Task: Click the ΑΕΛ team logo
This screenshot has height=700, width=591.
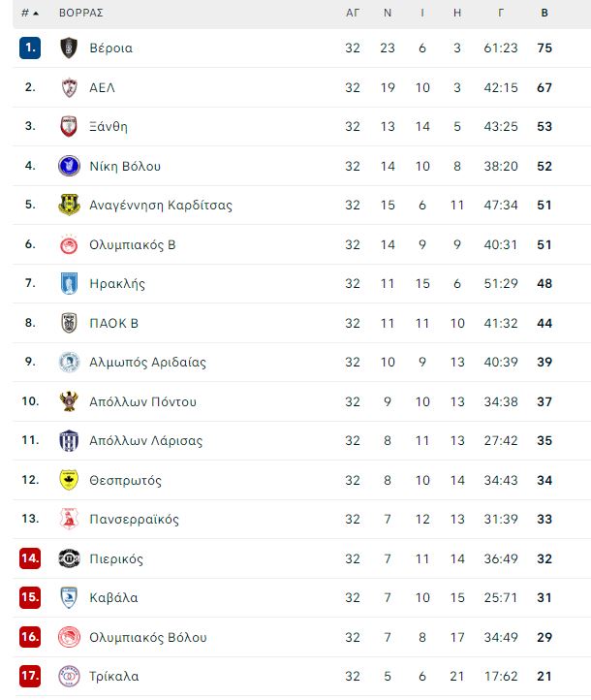Action: click(x=69, y=87)
